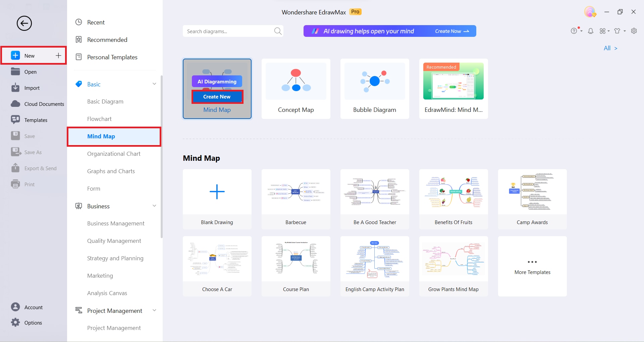Open the Blank Drawing thumbnail
Image resolution: width=644 pixels, height=342 pixels.
pyautogui.click(x=217, y=199)
